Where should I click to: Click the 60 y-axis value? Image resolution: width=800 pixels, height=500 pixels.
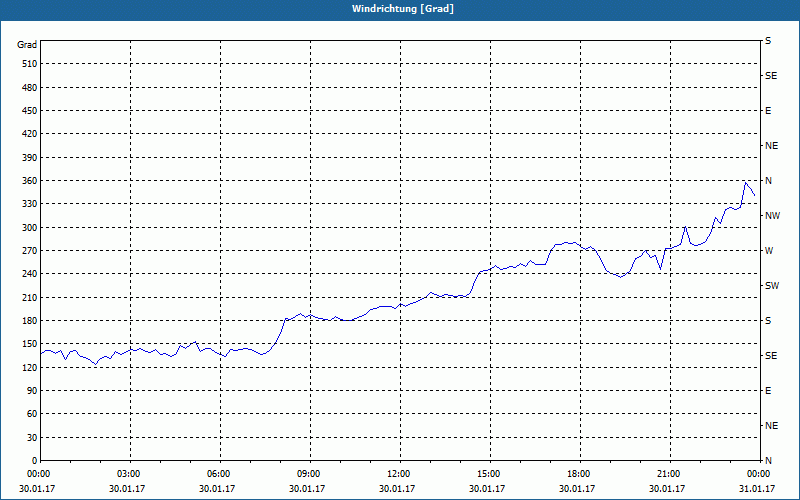pos(32,414)
